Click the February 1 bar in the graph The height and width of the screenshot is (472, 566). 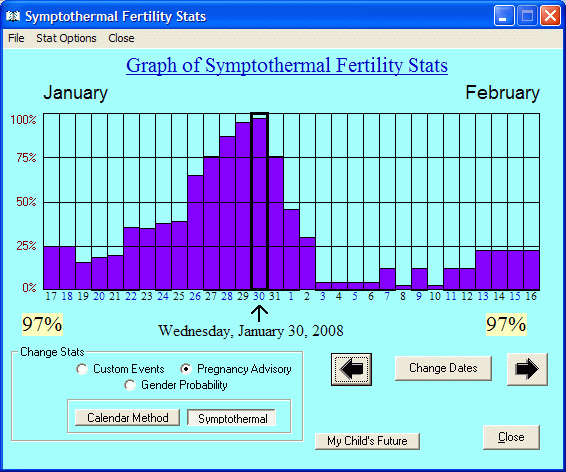(x=291, y=249)
